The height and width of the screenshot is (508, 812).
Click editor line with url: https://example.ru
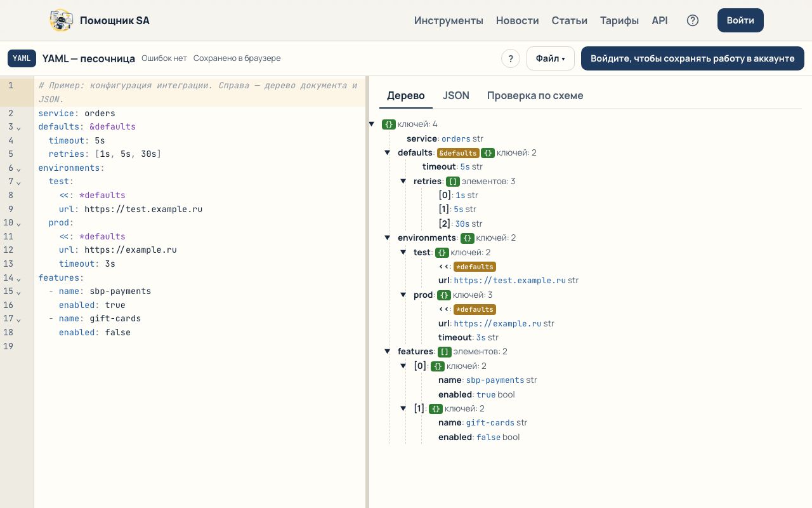(x=200, y=250)
